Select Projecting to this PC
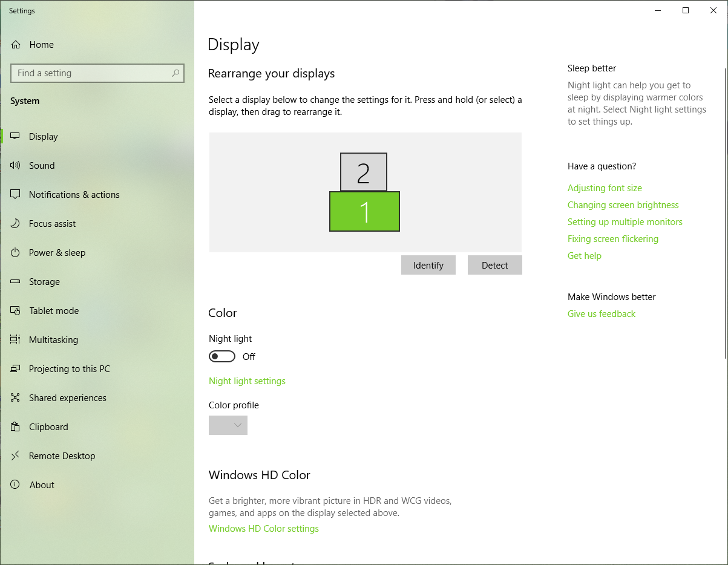 (97, 369)
